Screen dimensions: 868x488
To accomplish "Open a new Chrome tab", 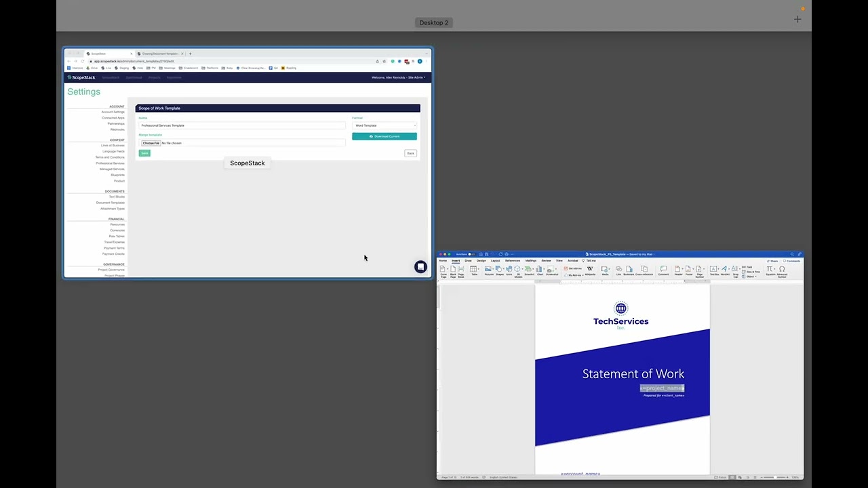I will click(x=191, y=54).
